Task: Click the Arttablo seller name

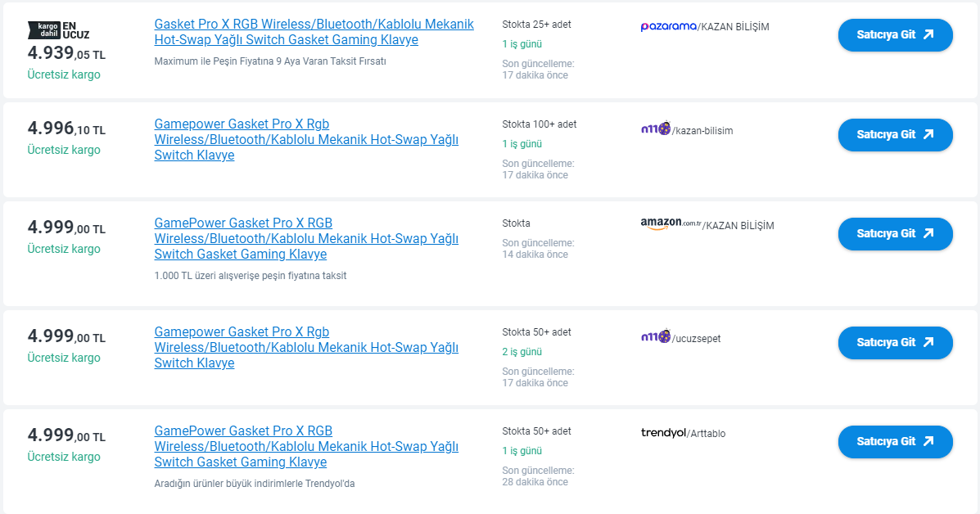Action: click(x=707, y=434)
